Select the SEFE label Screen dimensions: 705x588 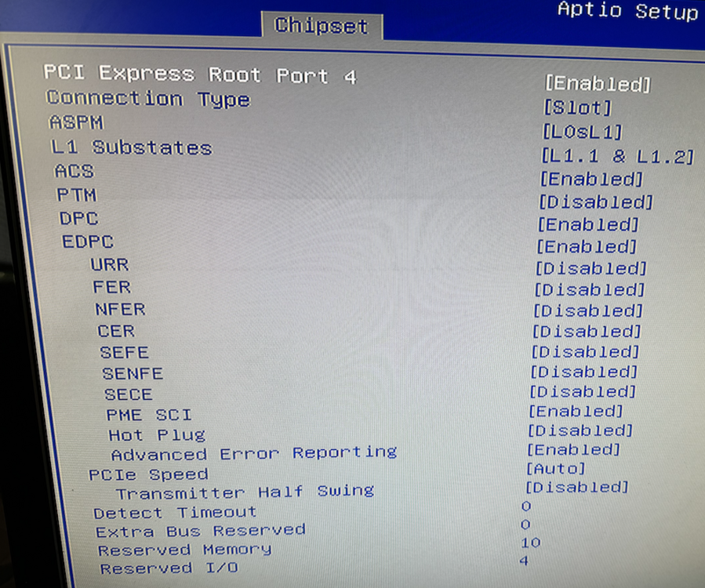(124, 353)
